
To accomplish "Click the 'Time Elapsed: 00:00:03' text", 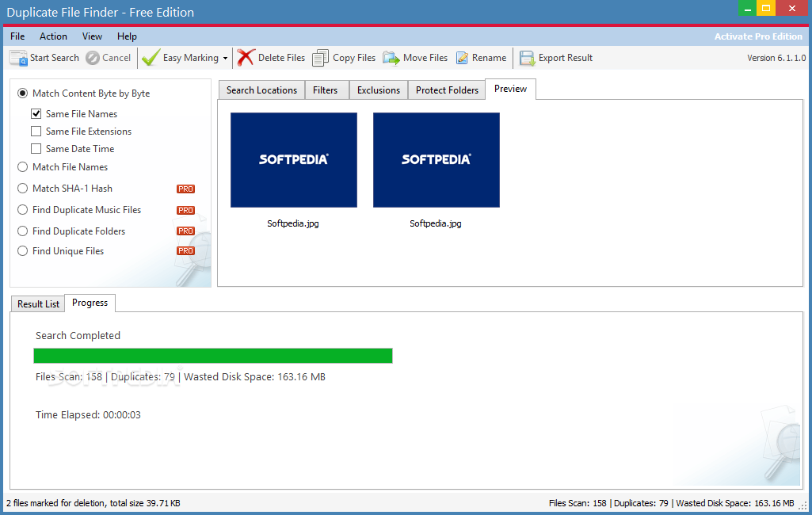I will pos(88,415).
